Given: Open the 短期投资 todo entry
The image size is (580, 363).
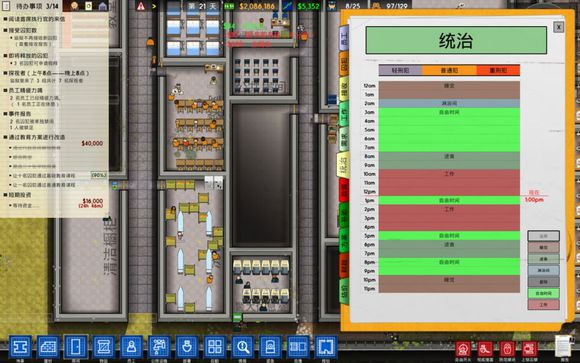Looking at the screenshot, I should pyautogui.click(x=20, y=195).
